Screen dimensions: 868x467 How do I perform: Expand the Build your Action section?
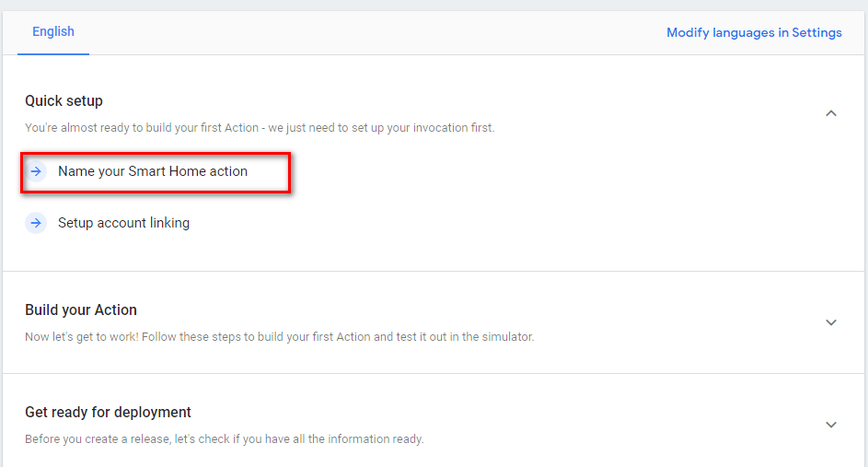tap(830, 322)
